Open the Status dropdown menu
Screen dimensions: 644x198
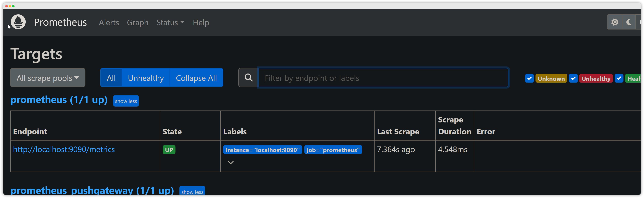171,23
